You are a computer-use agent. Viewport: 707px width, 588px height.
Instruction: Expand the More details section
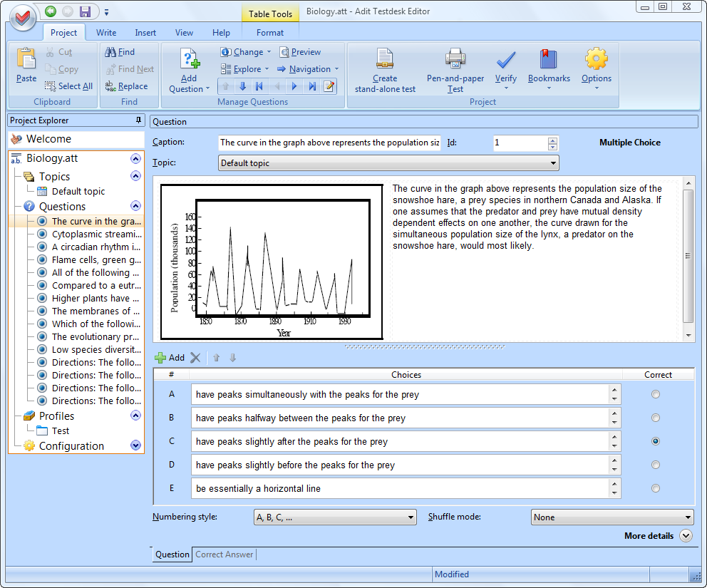(686, 536)
